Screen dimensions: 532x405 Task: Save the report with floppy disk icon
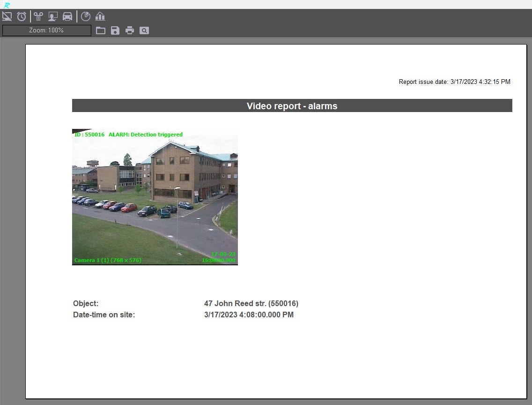pyautogui.click(x=115, y=30)
